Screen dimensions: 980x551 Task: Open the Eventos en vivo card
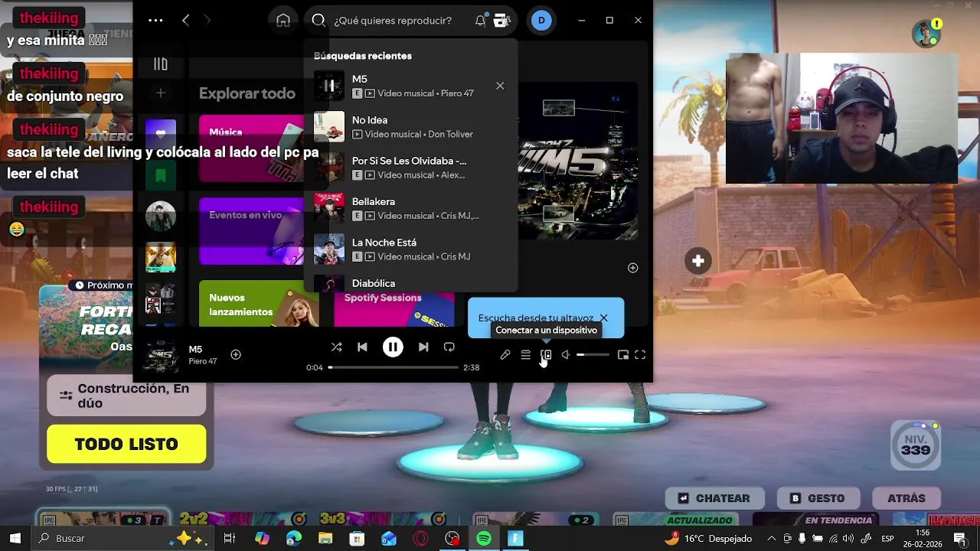coord(251,231)
